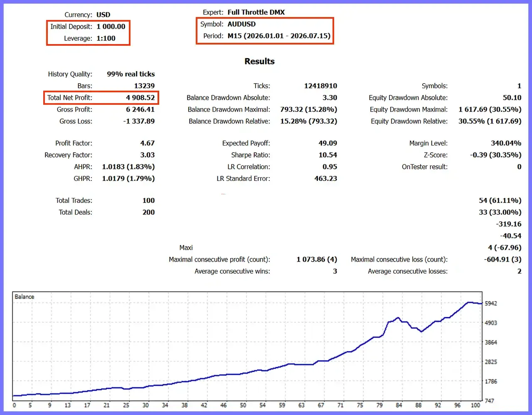This screenshot has width=532, height=415.
Task: Click the Gross Profit value 6 246.41
Action: [140, 109]
